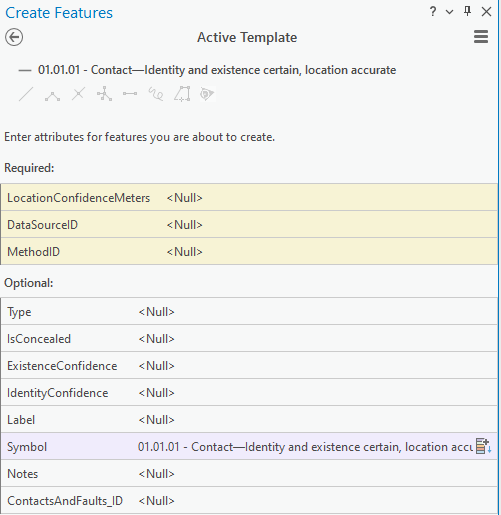Edit LocationConfidenceMeters value field
Image resolution: width=501 pixels, height=515 pixels.
tap(331, 198)
